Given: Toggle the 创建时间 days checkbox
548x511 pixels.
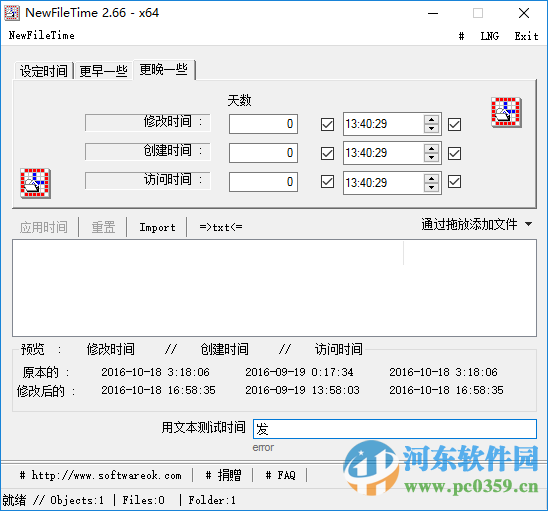Looking at the screenshot, I should tap(327, 153).
